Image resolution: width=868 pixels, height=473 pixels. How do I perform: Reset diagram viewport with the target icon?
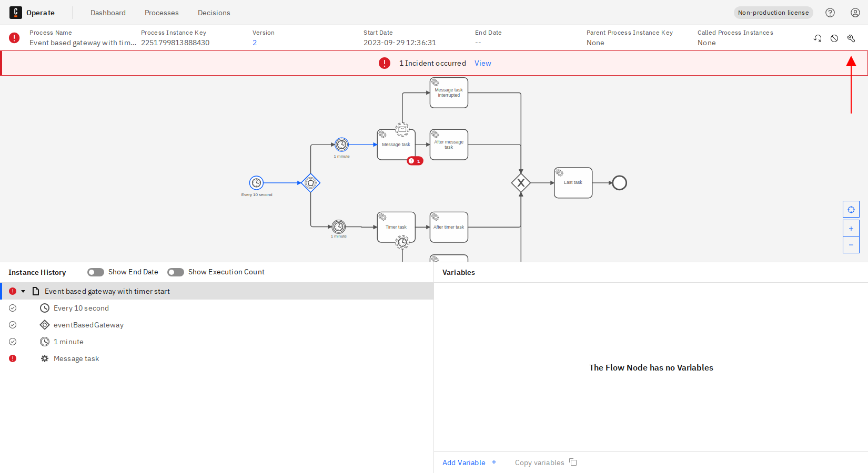(851, 210)
